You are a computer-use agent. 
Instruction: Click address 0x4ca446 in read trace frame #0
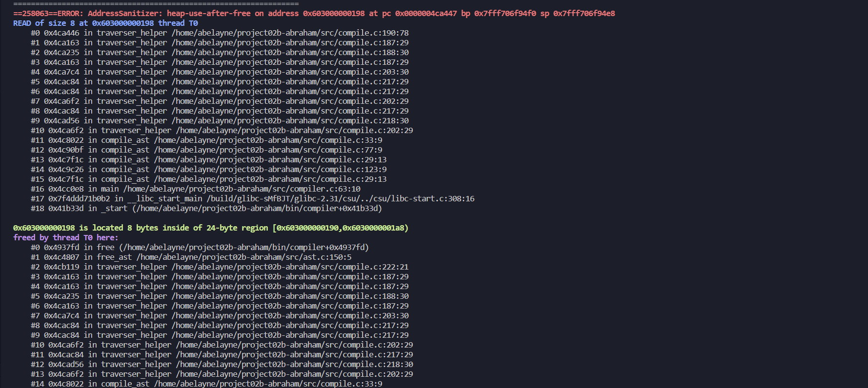(x=61, y=33)
